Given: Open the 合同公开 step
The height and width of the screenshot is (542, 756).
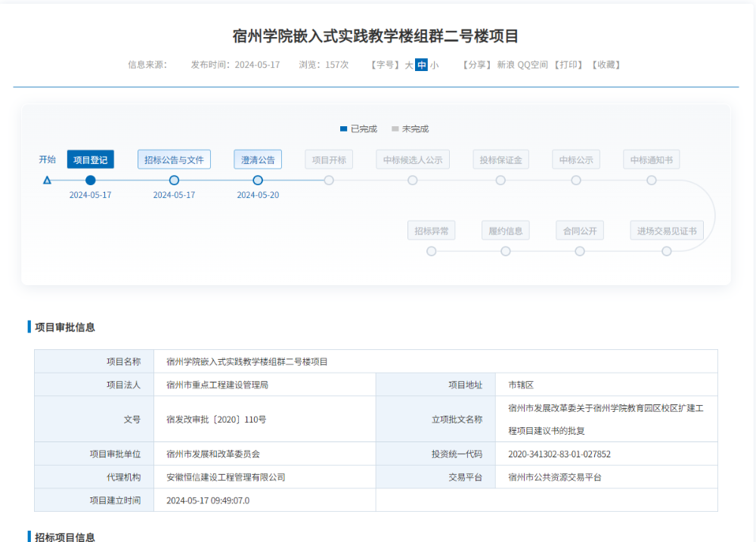Looking at the screenshot, I should click(x=580, y=231).
